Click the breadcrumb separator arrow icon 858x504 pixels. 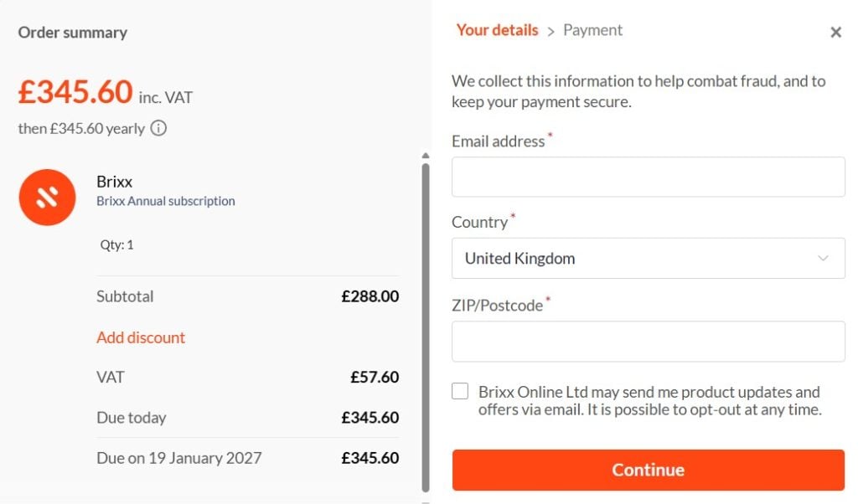coord(553,30)
